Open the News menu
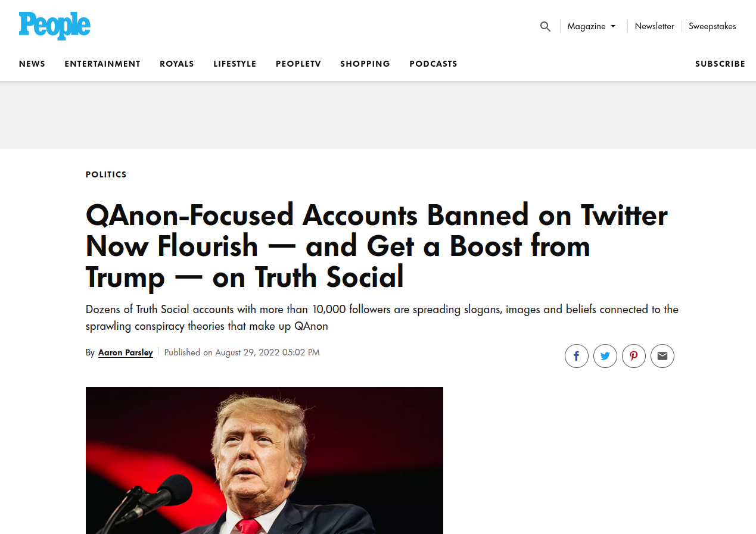 tap(32, 64)
